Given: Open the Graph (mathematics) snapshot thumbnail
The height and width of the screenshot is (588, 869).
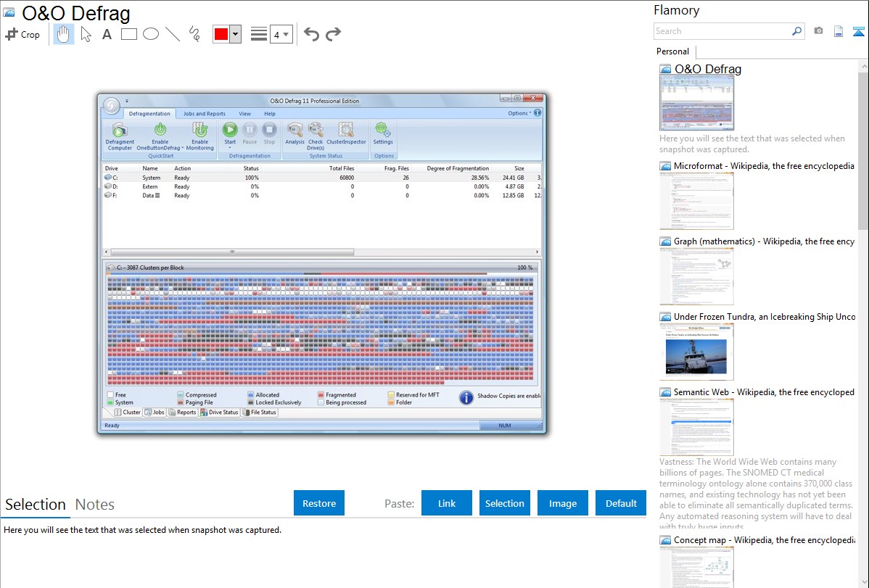Looking at the screenshot, I should pos(696,276).
